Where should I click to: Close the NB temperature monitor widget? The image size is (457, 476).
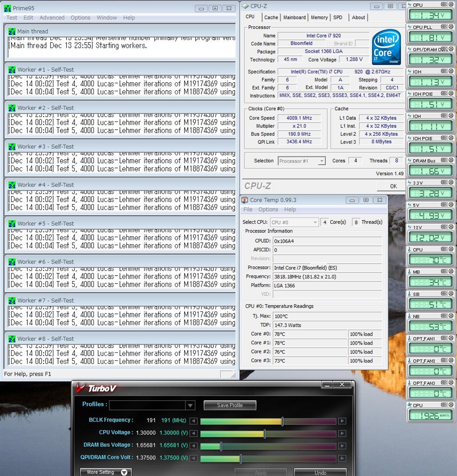(450, 316)
